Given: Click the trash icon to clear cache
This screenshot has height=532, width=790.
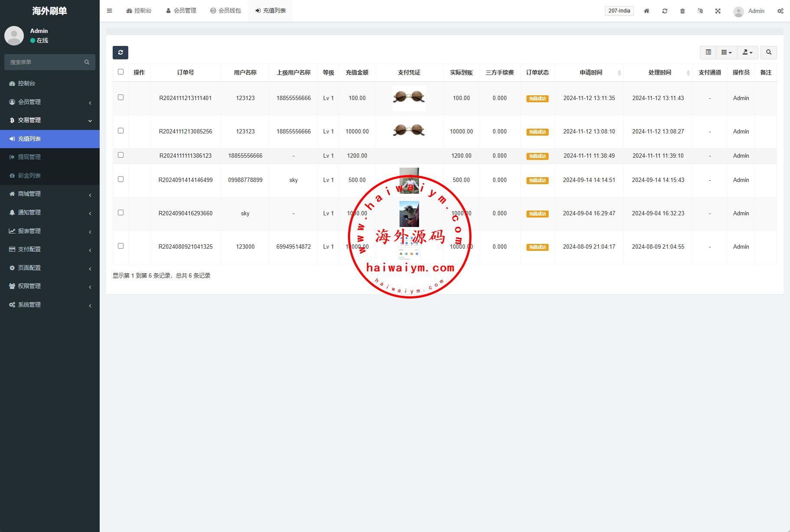Looking at the screenshot, I should [x=683, y=11].
